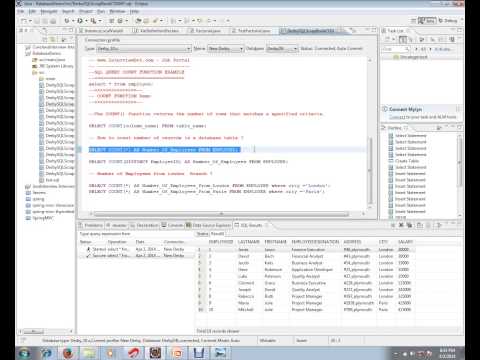
Task: Select the Started operation row in results history
Action: (x=136, y=249)
